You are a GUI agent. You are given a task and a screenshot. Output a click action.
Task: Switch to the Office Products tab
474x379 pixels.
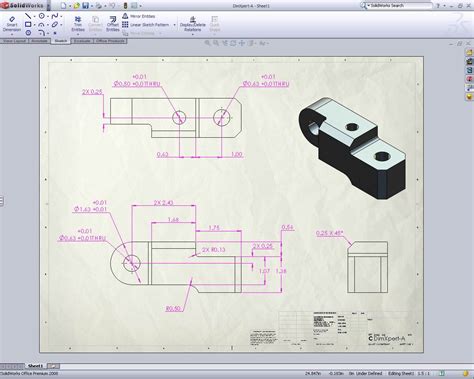[110, 41]
